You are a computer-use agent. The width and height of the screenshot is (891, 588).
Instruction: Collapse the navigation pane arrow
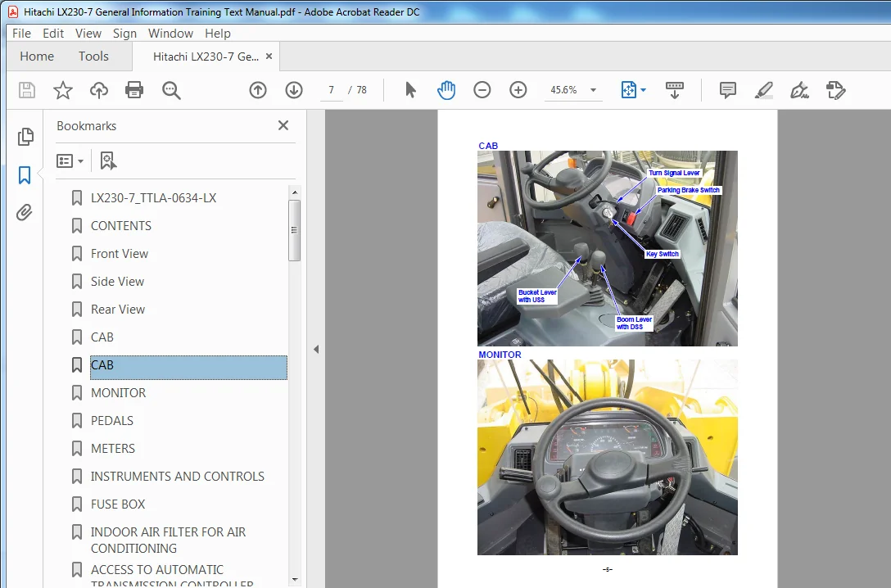click(x=316, y=350)
